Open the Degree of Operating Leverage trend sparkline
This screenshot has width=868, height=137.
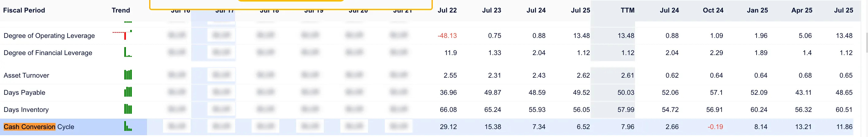point(122,35)
